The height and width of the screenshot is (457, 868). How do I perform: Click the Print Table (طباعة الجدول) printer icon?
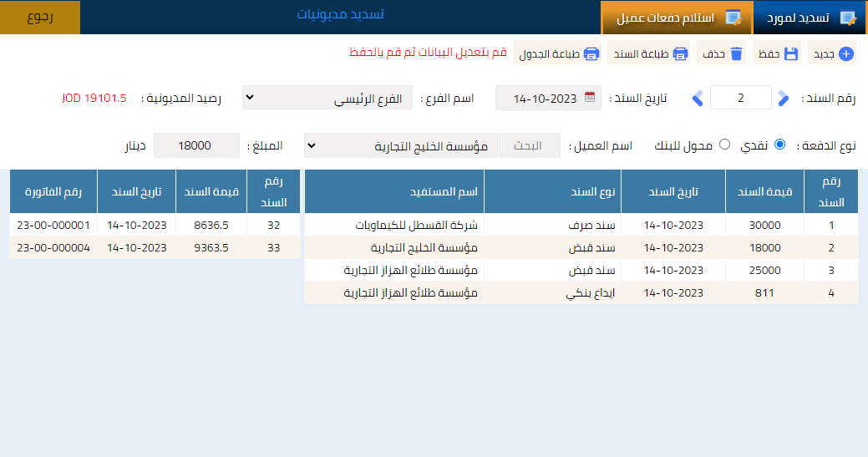(591, 54)
